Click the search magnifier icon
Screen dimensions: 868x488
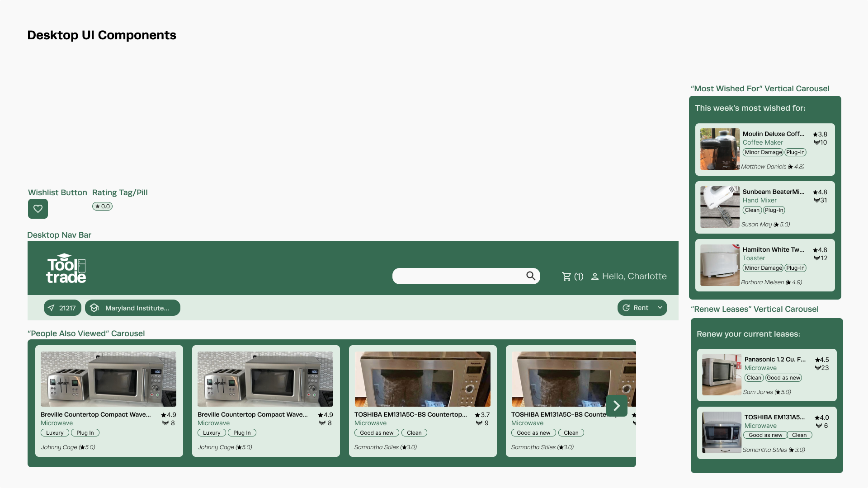(x=531, y=276)
